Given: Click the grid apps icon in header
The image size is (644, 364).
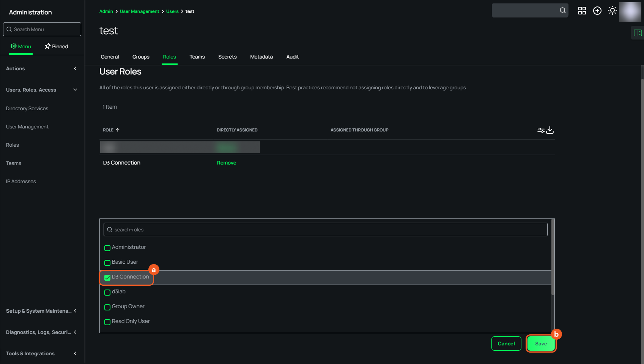Looking at the screenshot, I should [582, 11].
